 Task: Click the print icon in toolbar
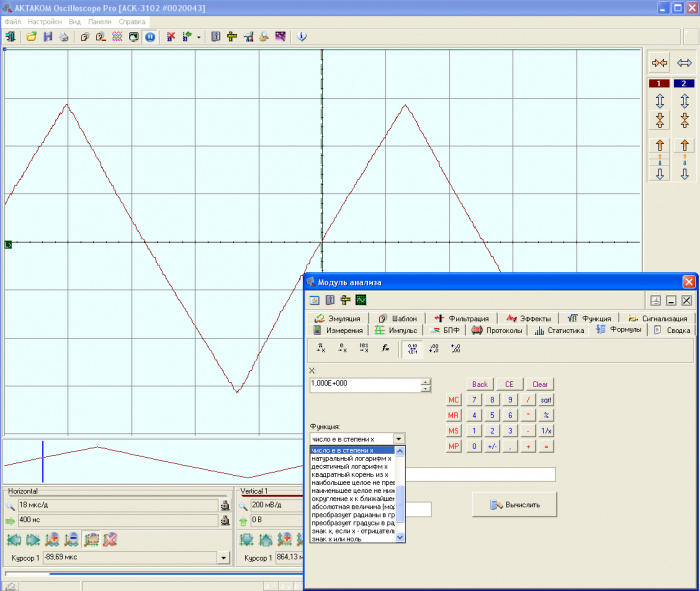click(64, 37)
